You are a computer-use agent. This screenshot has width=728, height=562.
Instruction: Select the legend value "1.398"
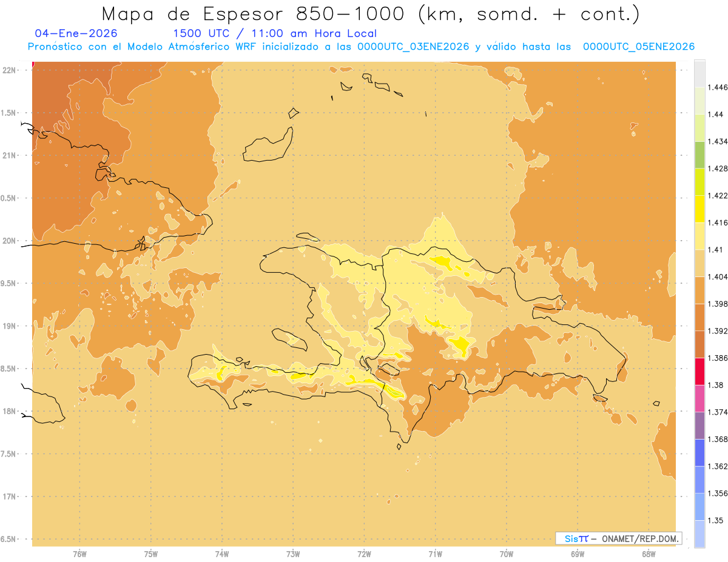tap(719, 304)
